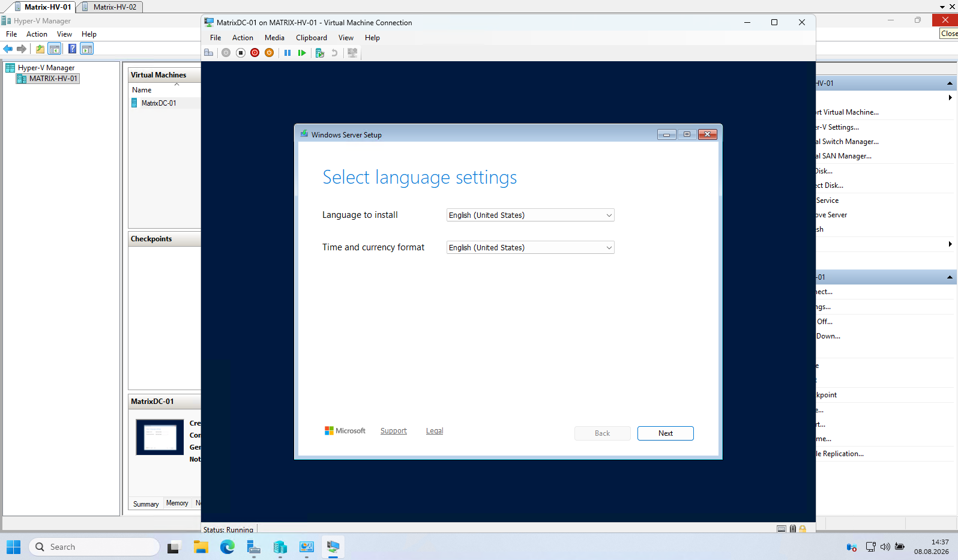
Task: Launch Microsoft Edge from the taskbar
Action: point(227,547)
